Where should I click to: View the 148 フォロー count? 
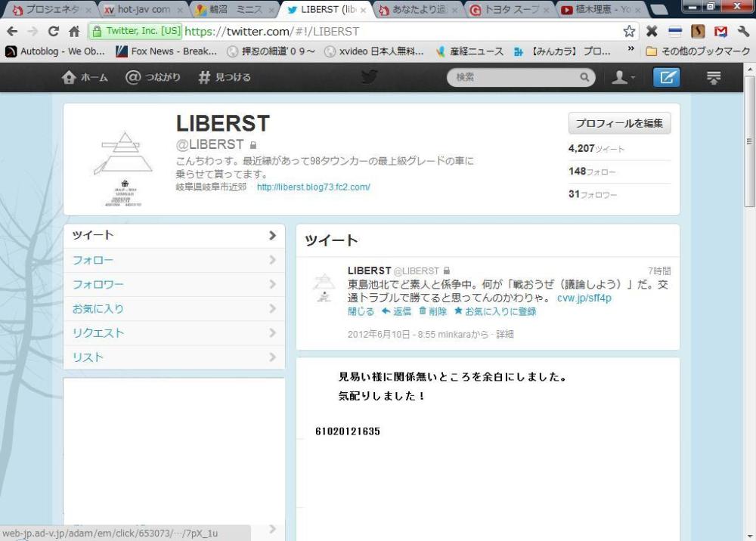click(x=592, y=172)
